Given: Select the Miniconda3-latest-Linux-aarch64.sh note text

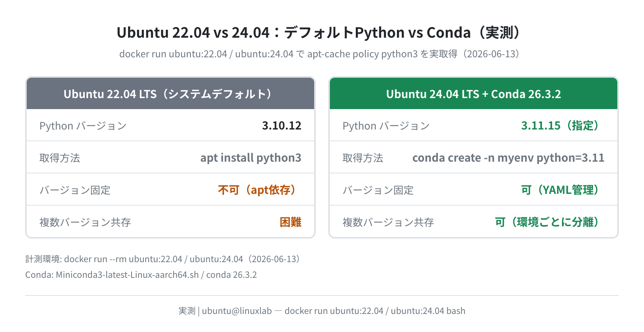Looking at the screenshot, I should [x=127, y=275].
